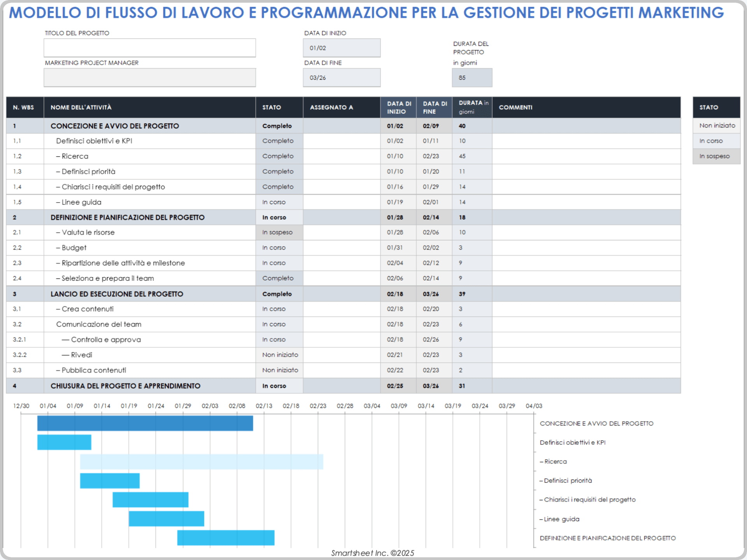Click the end date 02/23 for Ricerca
The height and width of the screenshot is (560, 747).
pyautogui.click(x=434, y=156)
